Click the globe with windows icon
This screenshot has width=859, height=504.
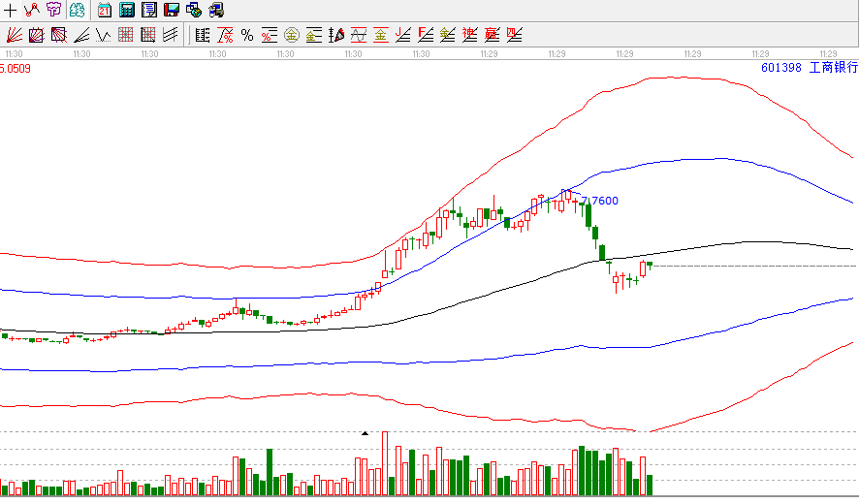click(193, 10)
